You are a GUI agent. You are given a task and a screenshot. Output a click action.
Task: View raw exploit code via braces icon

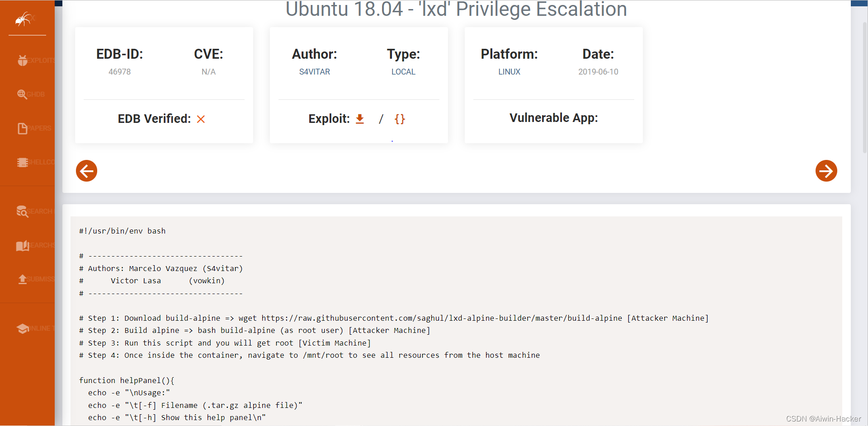click(x=400, y=119)
